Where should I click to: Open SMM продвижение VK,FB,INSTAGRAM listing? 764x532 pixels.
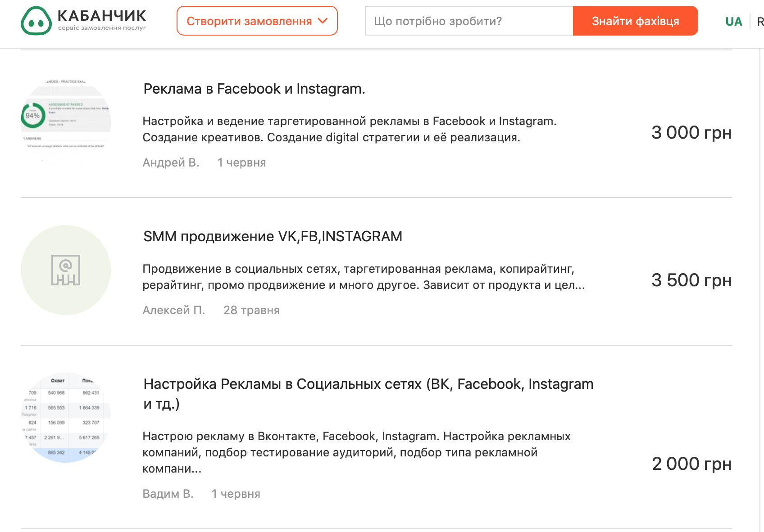coord(273,237)
